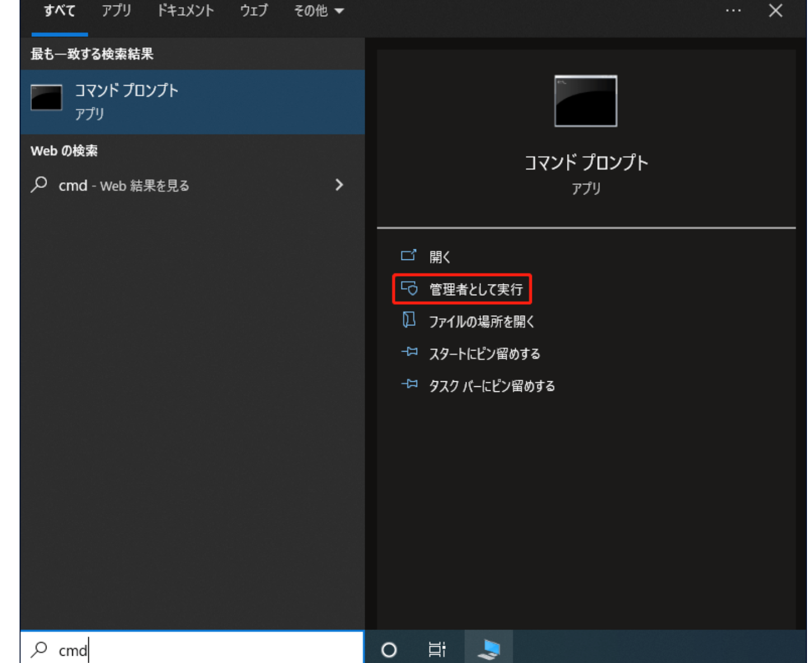Click the 開く action icon
The height and width of the screenshot is (663, 812).
click(x=409, y=257)
